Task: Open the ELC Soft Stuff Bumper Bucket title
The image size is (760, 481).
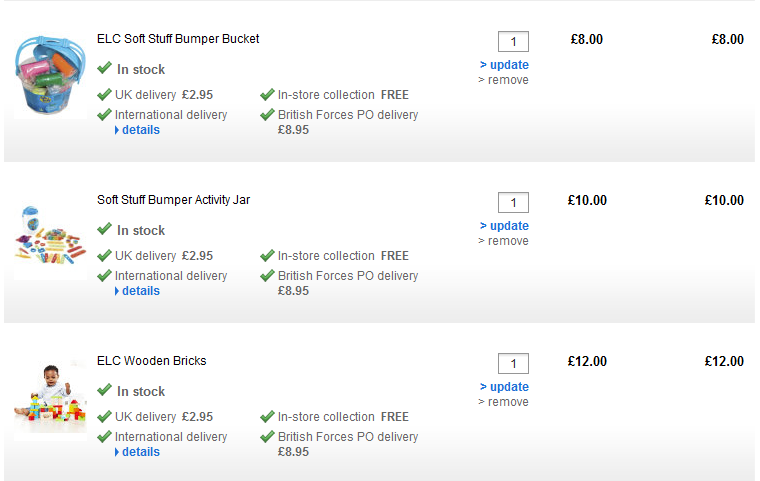Action: pos(178,39)
